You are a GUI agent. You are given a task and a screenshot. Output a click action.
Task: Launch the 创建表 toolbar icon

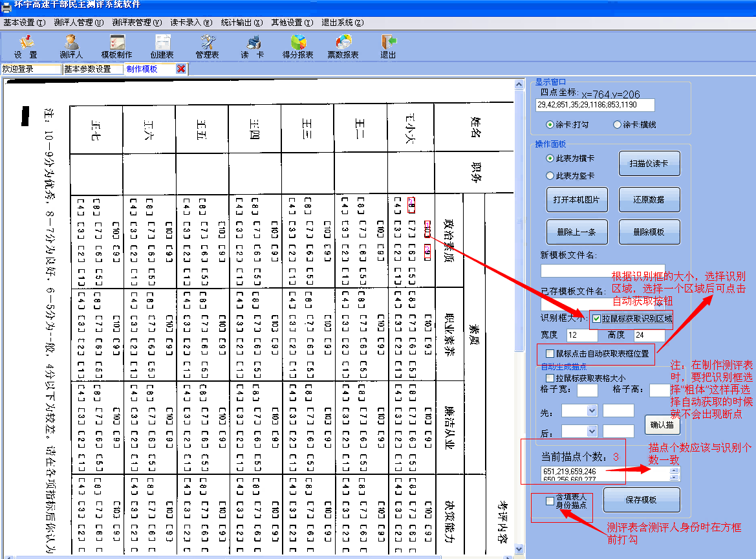click(162, 47)
